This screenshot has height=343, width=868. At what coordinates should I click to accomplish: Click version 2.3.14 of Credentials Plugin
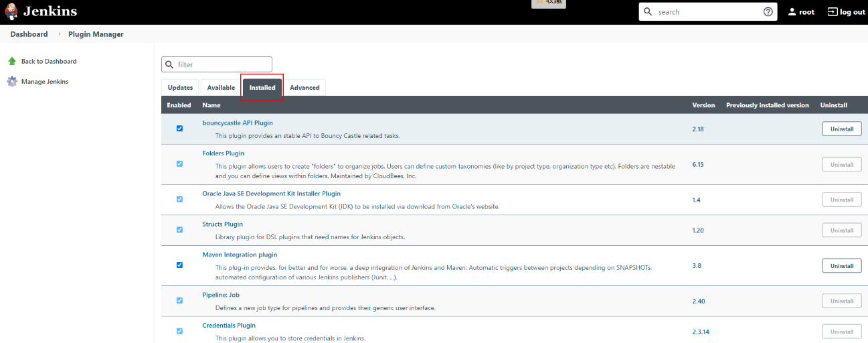click(x=701, y=332)
